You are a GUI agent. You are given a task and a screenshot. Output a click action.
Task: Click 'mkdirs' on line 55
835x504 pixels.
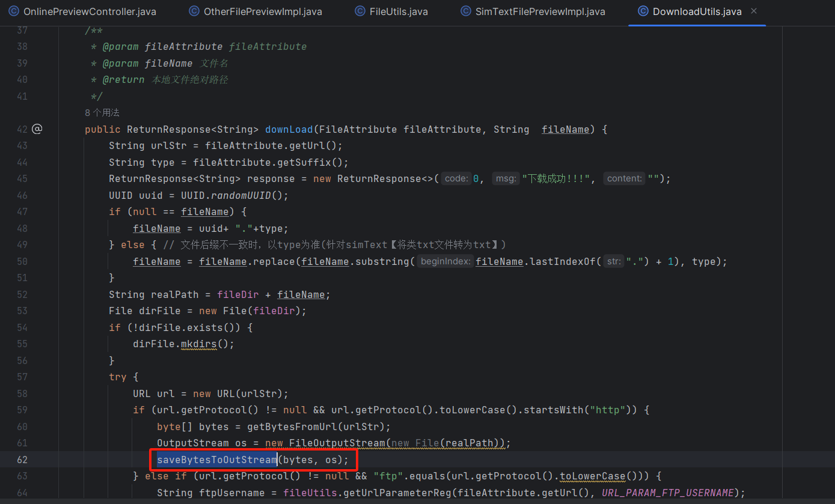pos(199,344)
